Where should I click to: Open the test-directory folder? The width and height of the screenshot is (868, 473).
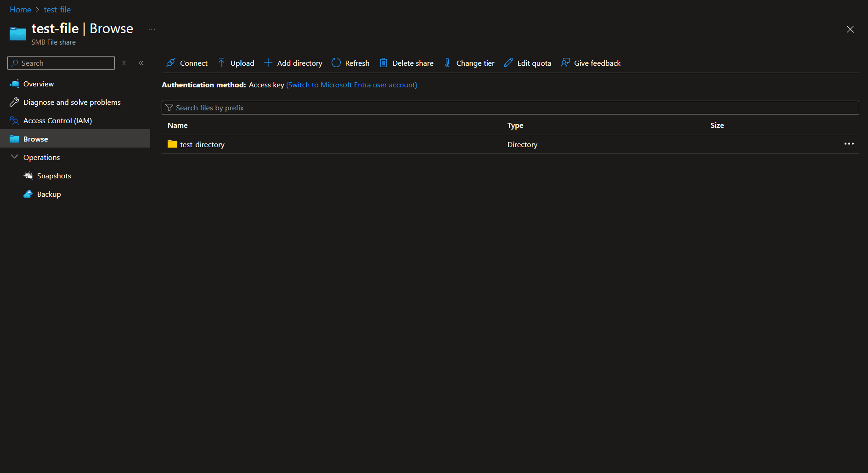point(202,144)
